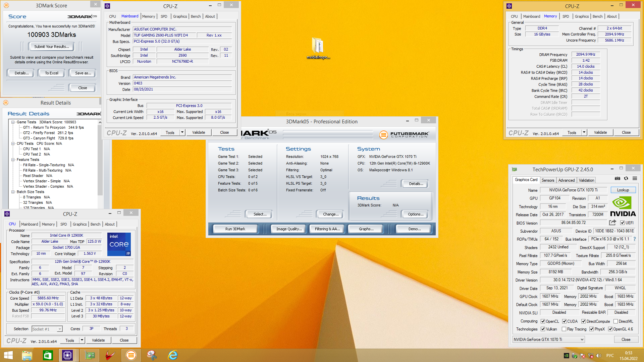Click the CPU-Z Memory window title icon

point(509,6)
